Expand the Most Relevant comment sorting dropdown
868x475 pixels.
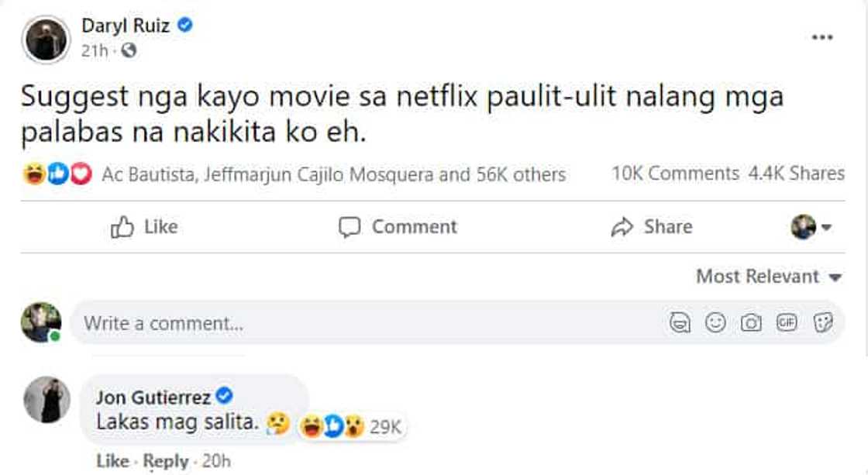pos(768,277)
